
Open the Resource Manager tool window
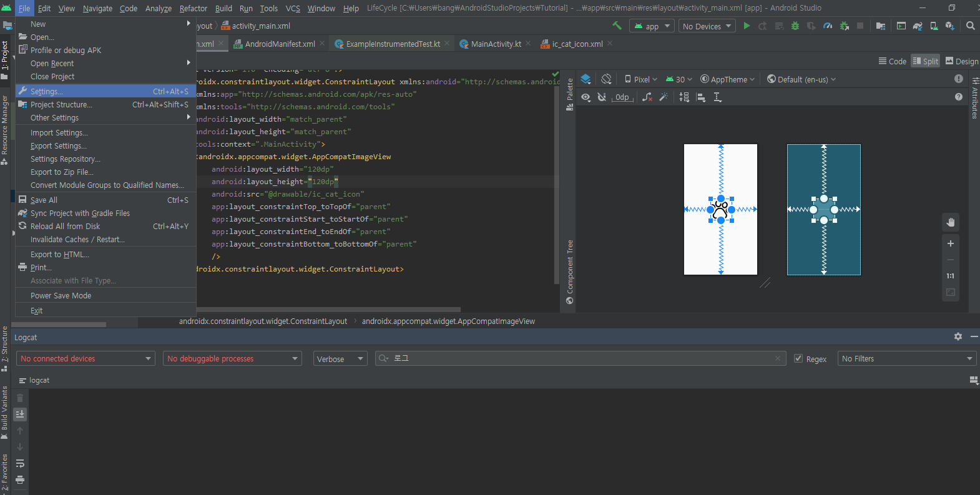pyautogui.click(x=4, y=130)
